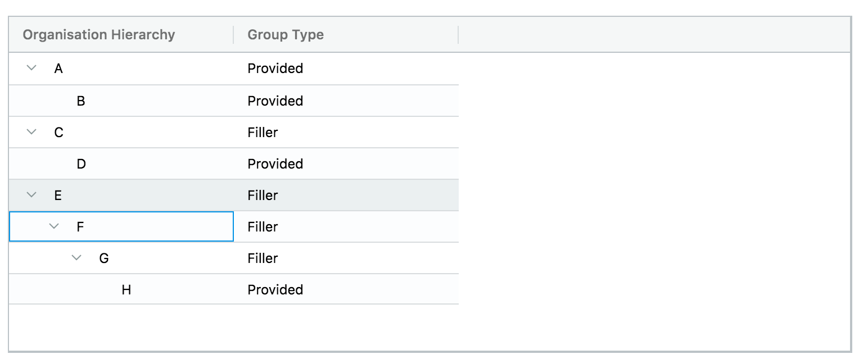Collapse the E group chevron
Viewport: 868px width, 363px height.
click(31, 195)
